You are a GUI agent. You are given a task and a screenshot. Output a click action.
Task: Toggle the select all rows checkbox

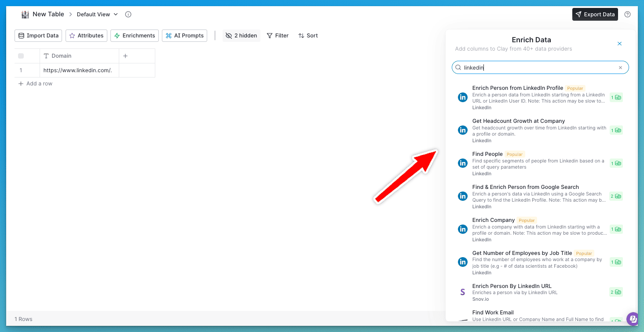click(x=21, y=56)
